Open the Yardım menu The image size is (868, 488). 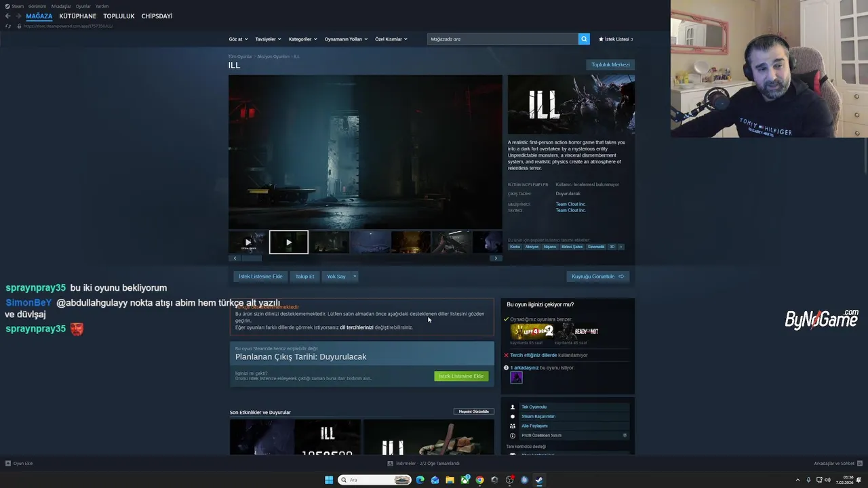coord(102,6)
